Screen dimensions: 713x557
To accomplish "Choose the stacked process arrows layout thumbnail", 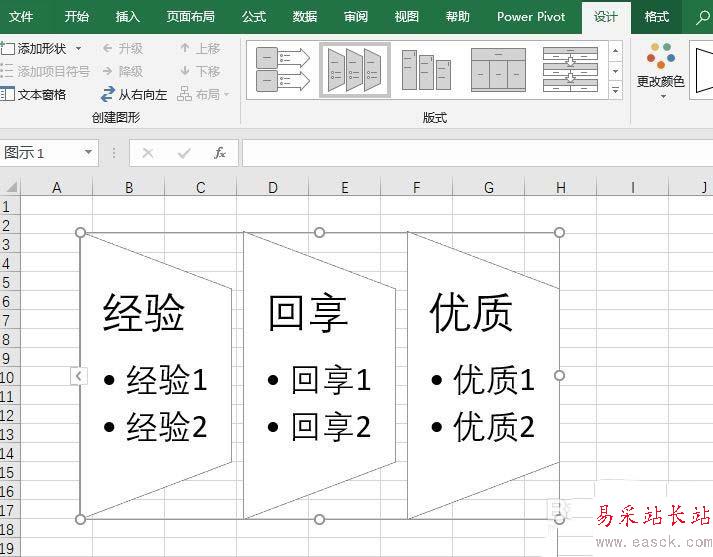I will click(x=570, y=70).
